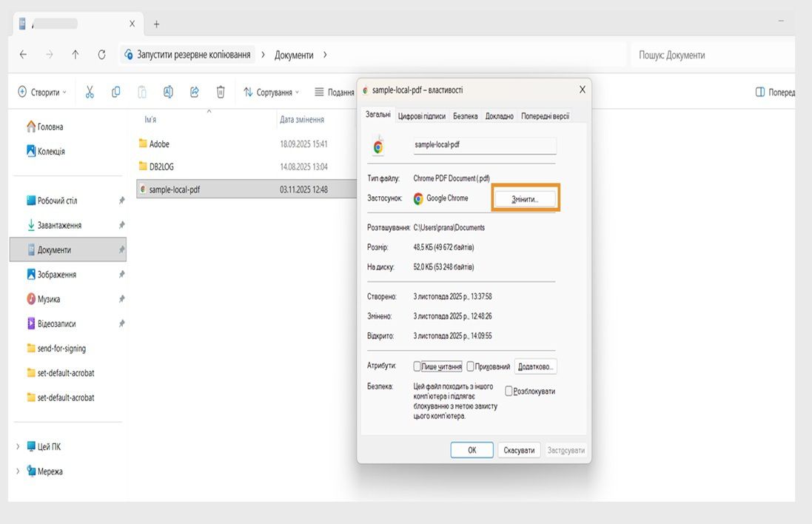Viewport: 812px width, 524px height.
Task: Click the Delete trash bin icon
Action: point(221,93)
